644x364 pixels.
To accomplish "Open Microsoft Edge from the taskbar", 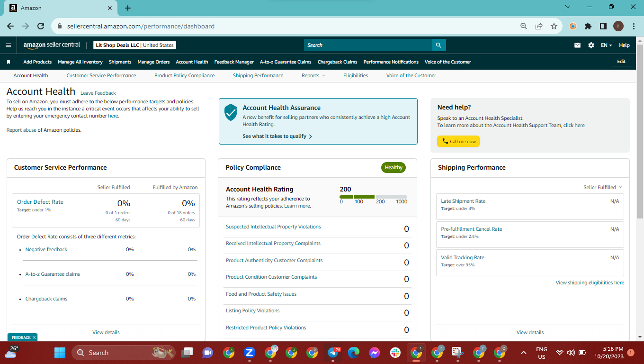I will [x=354, y=353].
